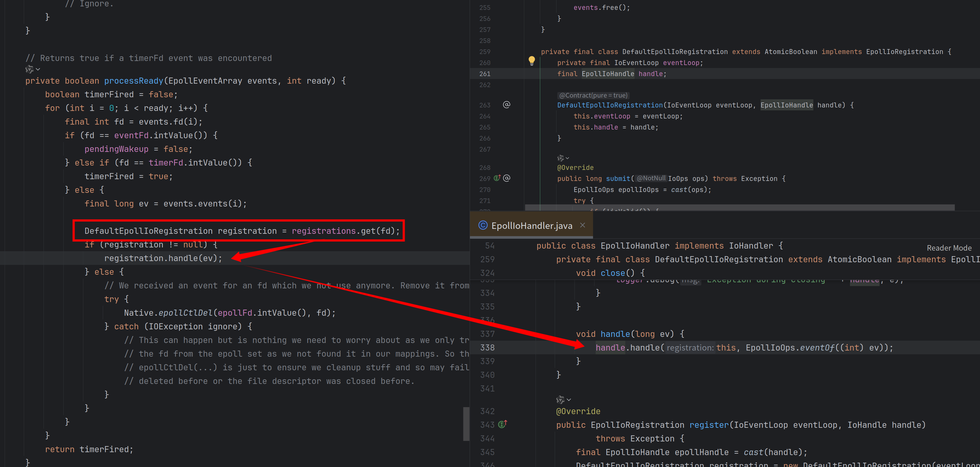Click line number 261 in the gutter

(485, 74)
